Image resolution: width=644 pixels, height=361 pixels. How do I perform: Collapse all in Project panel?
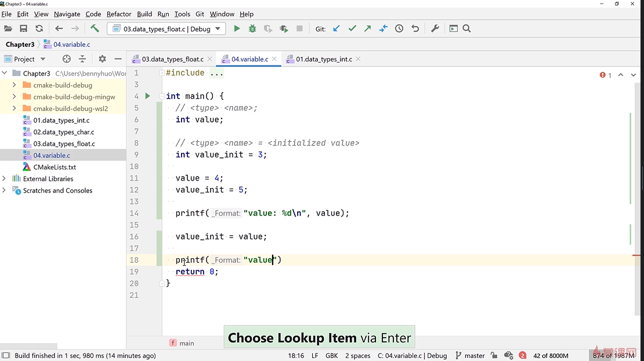coord(82,59)
